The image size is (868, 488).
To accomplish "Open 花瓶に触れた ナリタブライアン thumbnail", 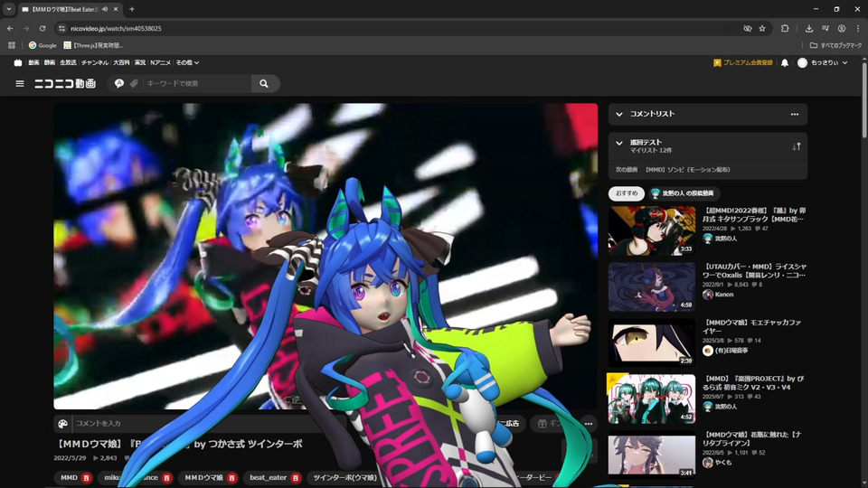I will pos(652,455).
